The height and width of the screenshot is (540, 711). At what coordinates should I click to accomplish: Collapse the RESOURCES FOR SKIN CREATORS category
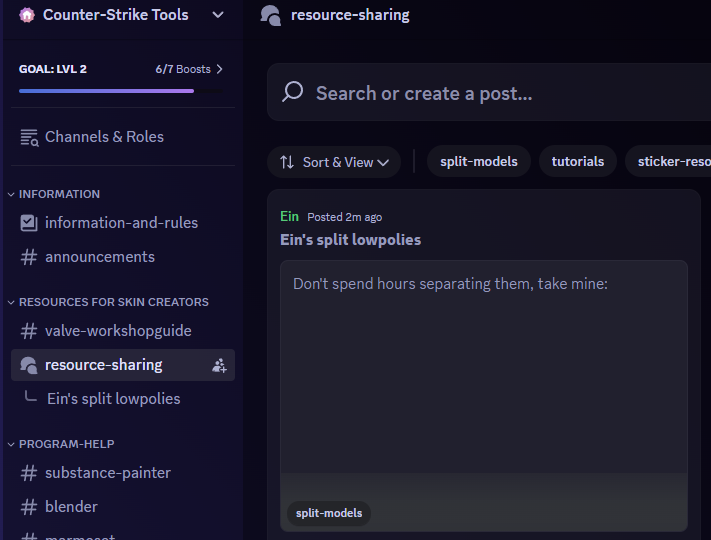click(113, 302)
